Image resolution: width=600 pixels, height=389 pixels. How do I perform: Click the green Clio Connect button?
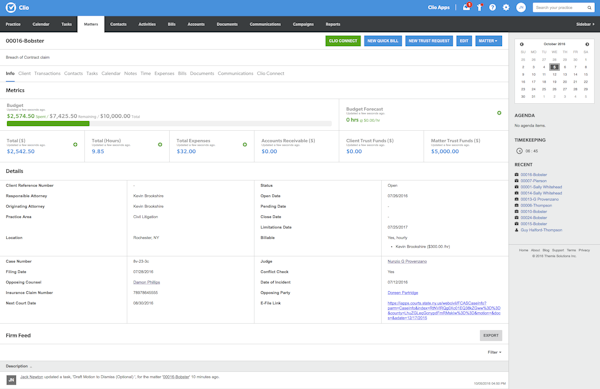coord(343,41)
